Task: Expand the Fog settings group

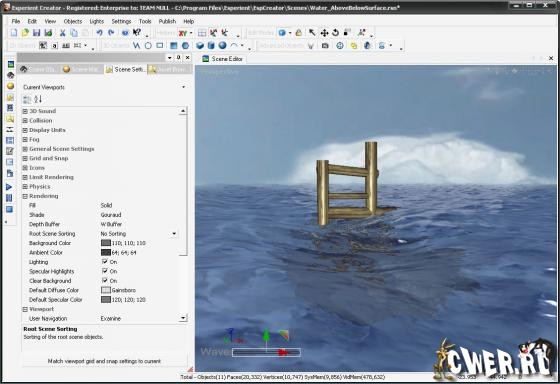Action: [x=25, y=139]
